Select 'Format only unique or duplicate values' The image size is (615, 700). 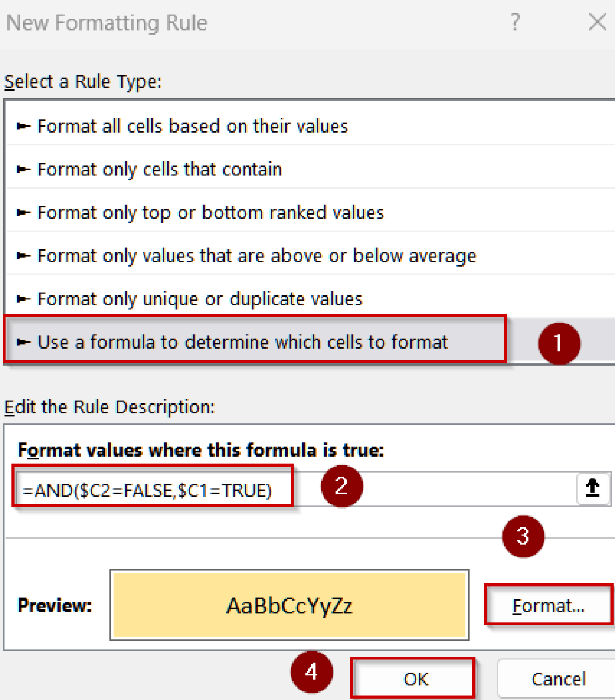pyautogui.click(x=200, y=299)
